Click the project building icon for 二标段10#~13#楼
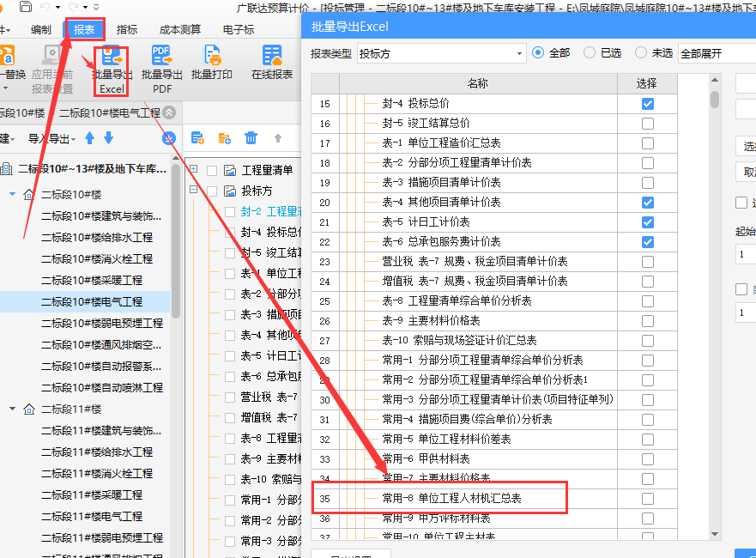The height and width of the screenshot is (558, 756). 7,169
